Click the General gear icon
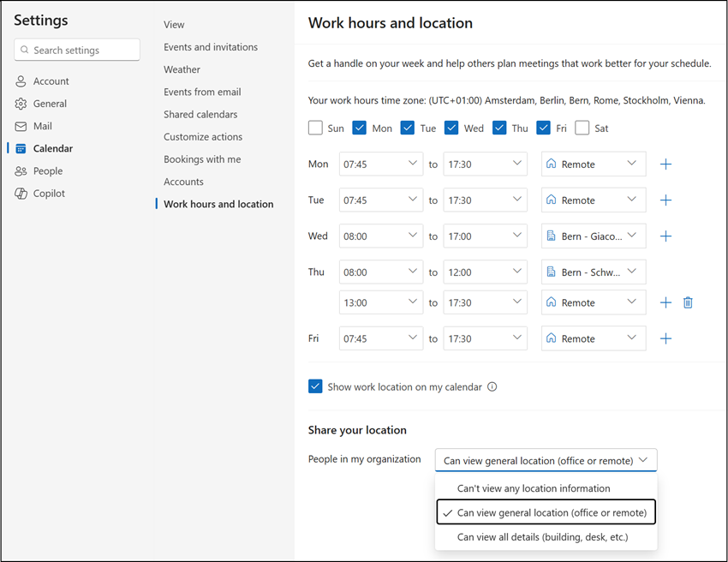Viewport: 728px width, 562px height. coord(19,103)
